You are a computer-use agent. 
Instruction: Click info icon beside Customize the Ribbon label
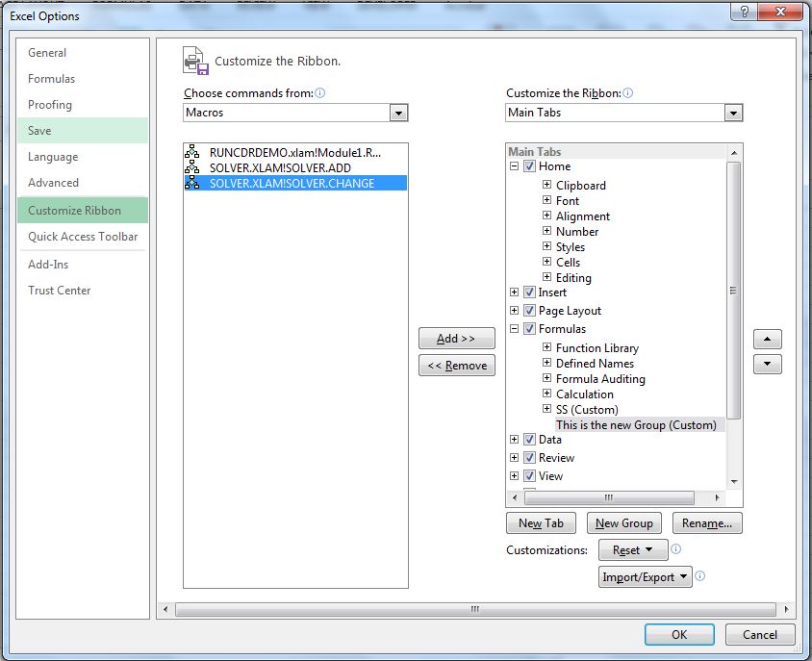[x=627, y=92]
